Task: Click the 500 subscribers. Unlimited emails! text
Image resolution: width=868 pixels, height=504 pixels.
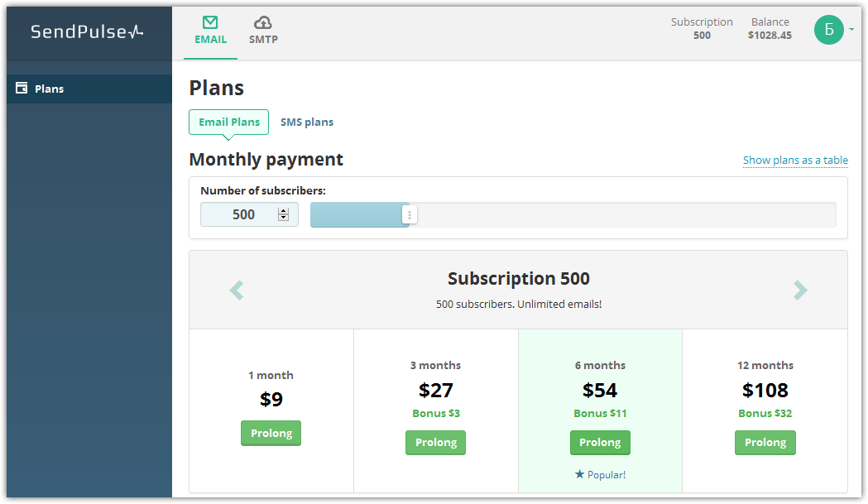Action: pos(519,304)
